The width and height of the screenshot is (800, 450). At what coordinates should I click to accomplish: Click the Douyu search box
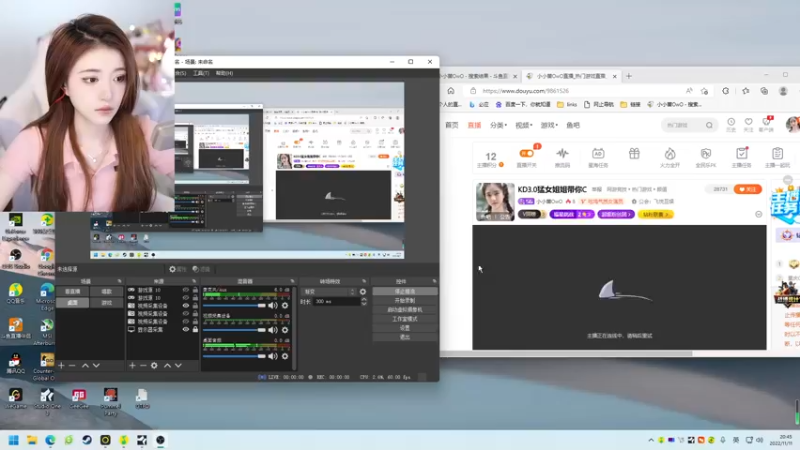(x=689, y=125)
